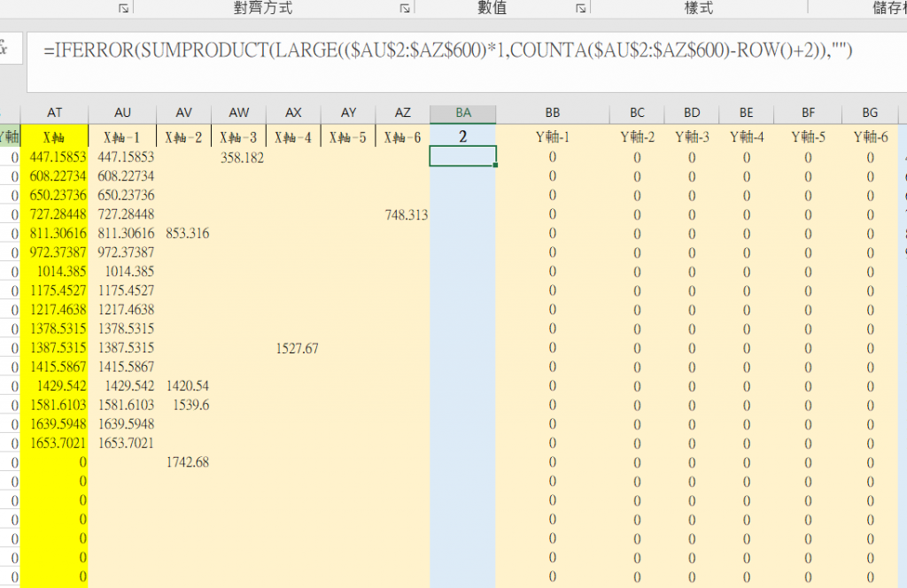Select cell 727.28448 in column AU
907x588 pixels.
click(122, 214)
